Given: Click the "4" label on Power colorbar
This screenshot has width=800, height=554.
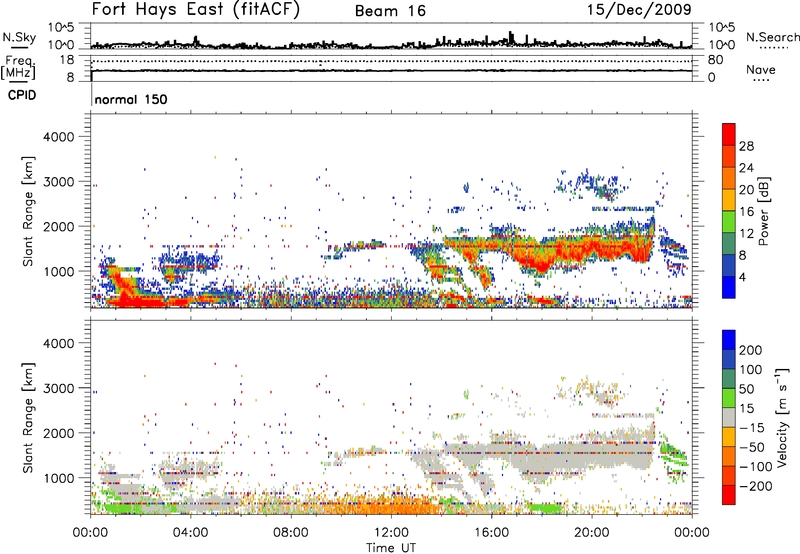Looking at the screenshot, I should point(742,277).
